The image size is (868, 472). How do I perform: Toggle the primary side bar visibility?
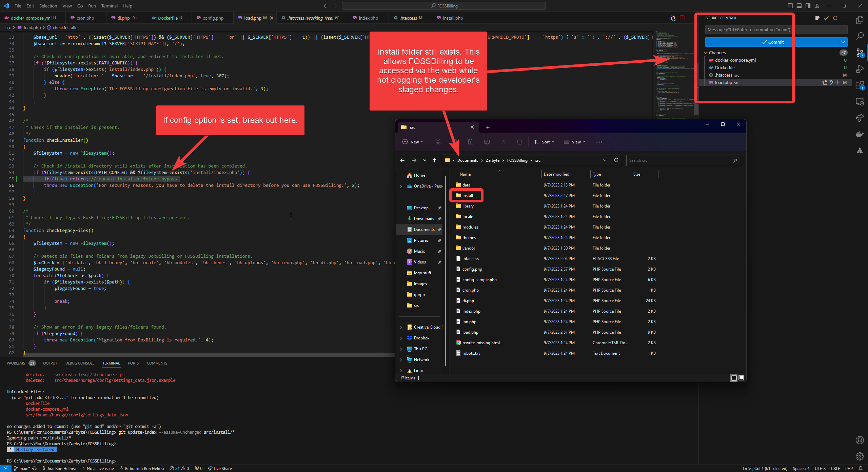point(790,6)
